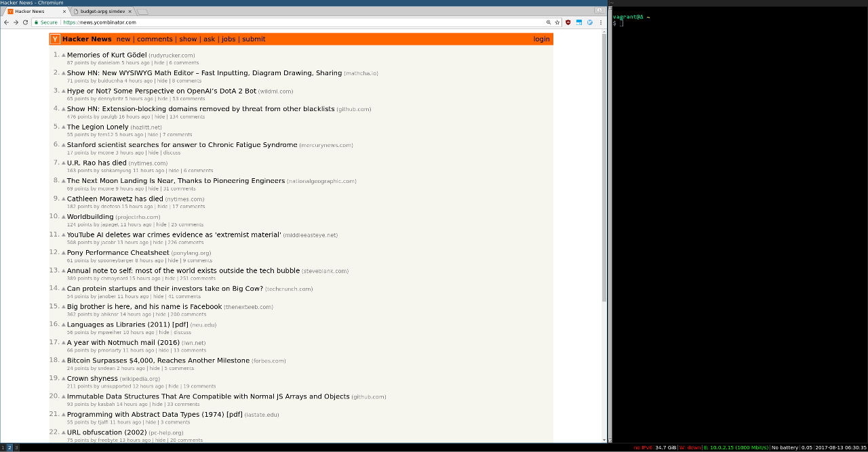Viewport: 868px width, 452px height.
Task: Reload the Hacker News page
Action: point(26,22)
